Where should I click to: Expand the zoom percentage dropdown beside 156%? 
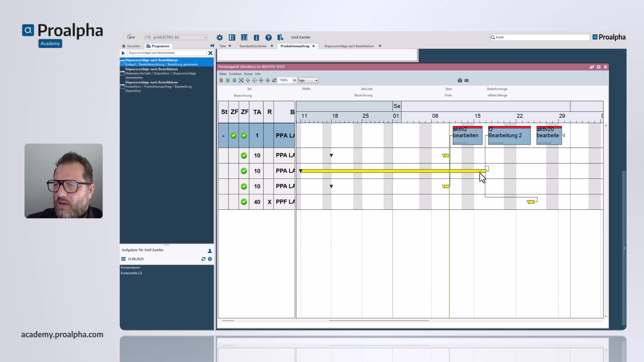click(295, 80)
